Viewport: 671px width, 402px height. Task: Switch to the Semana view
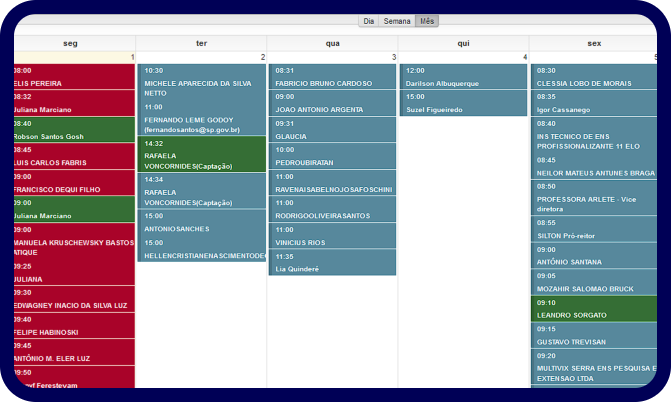[x=397, y=20]
